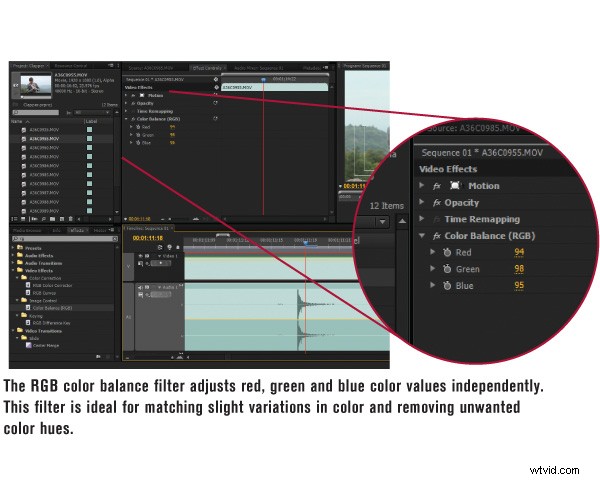Collapse the Color Correction subfolder
Viewport: 600px width, 480px height.
[x=18, y=278]
